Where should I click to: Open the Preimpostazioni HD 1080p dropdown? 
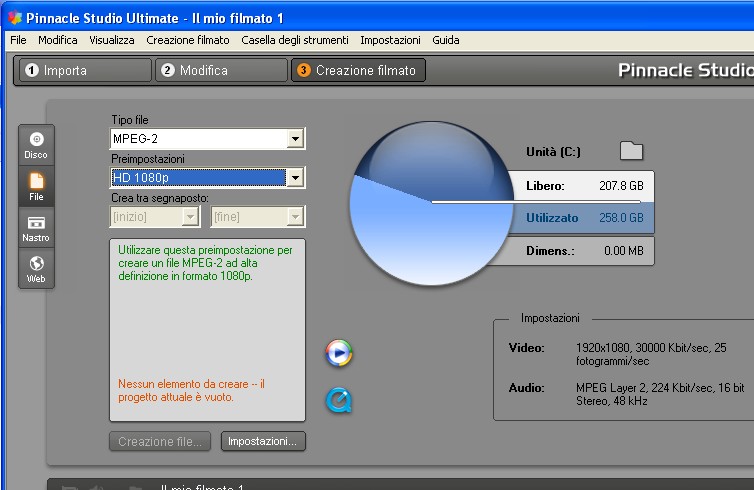pos(295,178)
